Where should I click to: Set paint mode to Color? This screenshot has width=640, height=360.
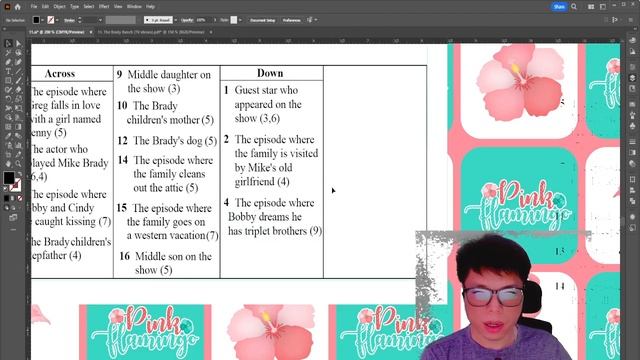[x=6, y=198]
